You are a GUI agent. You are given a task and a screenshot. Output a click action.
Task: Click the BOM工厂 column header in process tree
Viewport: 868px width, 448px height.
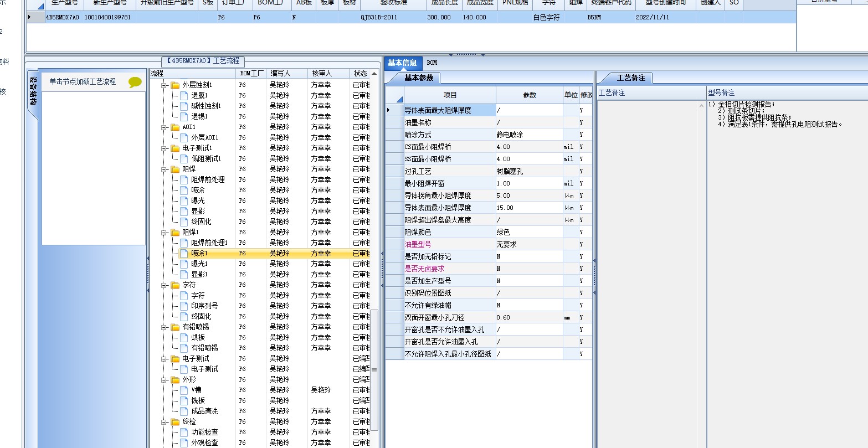[x=251, y=74]
